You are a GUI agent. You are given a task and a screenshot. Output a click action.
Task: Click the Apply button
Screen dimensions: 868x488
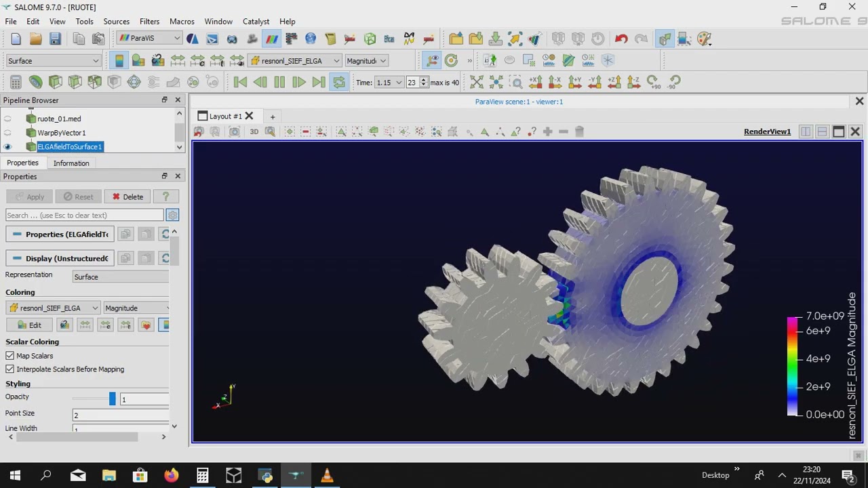29,197
